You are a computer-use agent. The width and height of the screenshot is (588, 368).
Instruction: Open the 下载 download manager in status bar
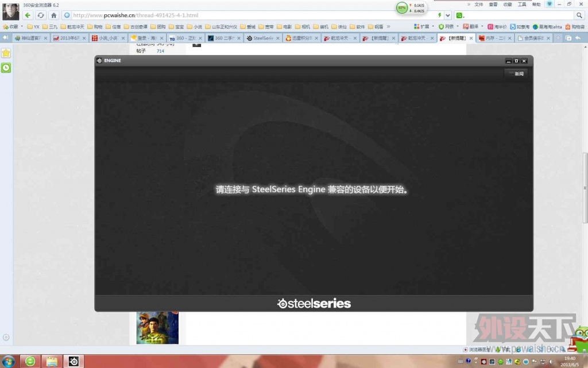pos(502,349)
